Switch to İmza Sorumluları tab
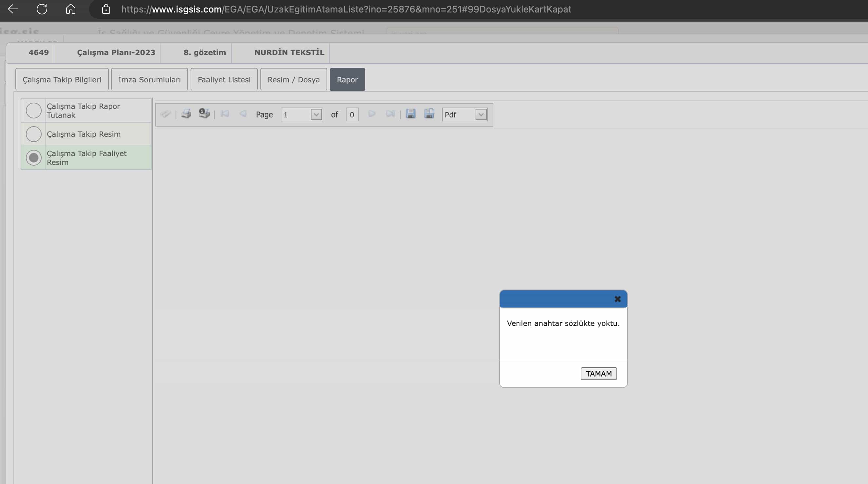Image resolution: width=868 pixels, height=484 pixels. click(149, 80)
